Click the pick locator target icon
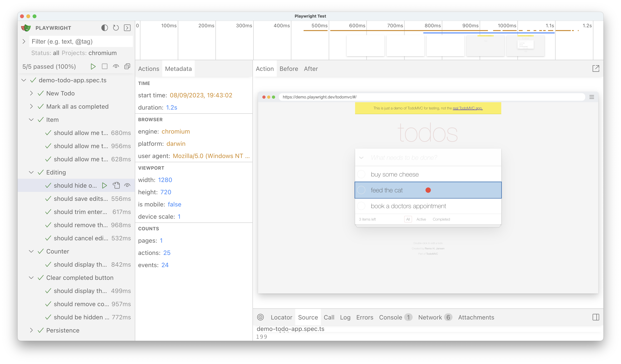This screenshot has height=364, width=621. click(x=260, y=317)
